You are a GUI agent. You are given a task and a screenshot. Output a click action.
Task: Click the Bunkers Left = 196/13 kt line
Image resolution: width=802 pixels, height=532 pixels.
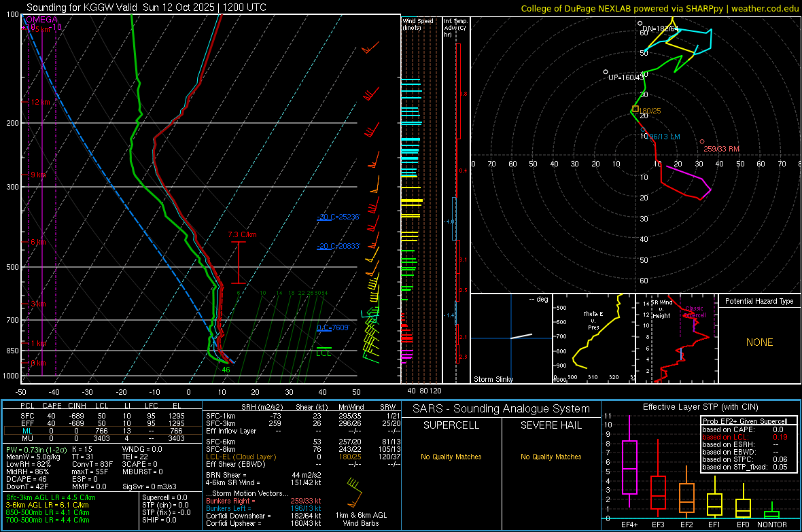264,508
